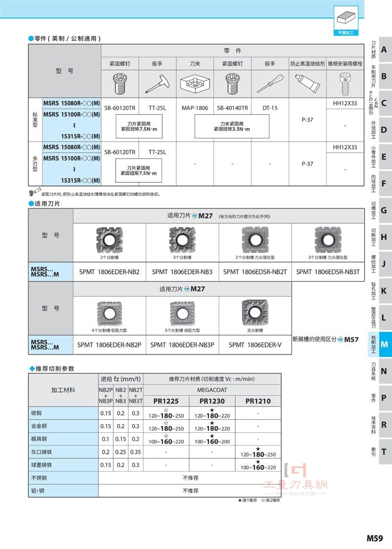Image resolution: width=392 pixels, height=549 pixels.
Task: Click the 合金钢 material row label
Action: click(x=39, y=426)
